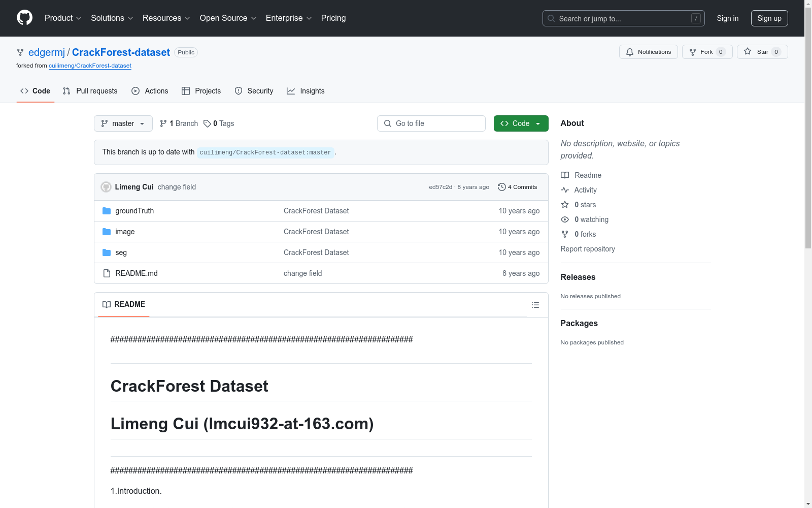
Task: Open the cuilimeng/CrackForest-dataset:master upstream link
Action: (265, 152)
